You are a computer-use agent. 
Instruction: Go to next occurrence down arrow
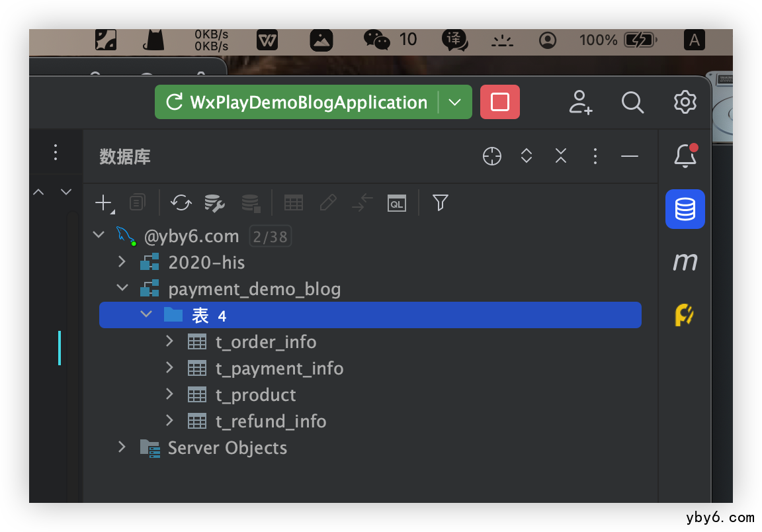tap(66, 192)
